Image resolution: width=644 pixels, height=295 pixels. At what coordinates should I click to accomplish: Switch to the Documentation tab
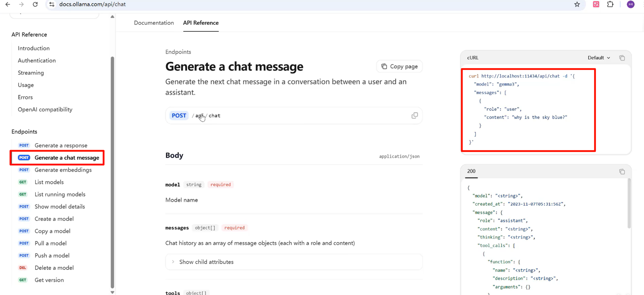(x=154, y=23)
